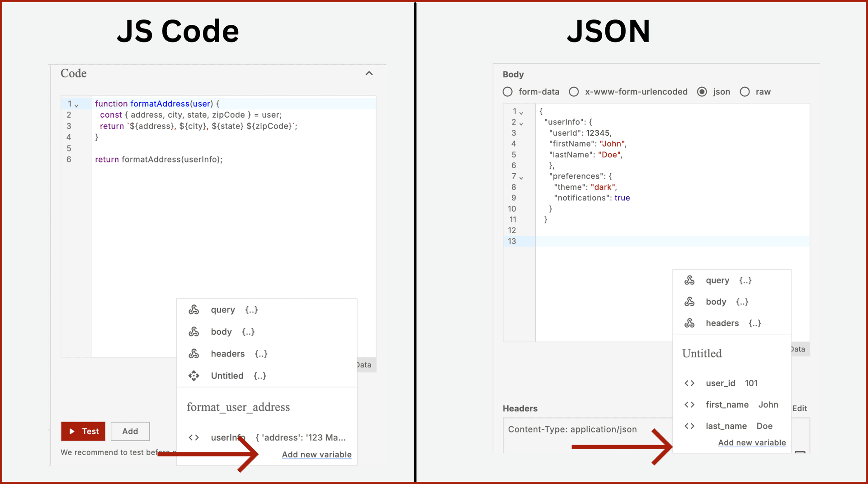Collapse the Code section with the top chevron
Screen dimensions: 868x484
369,73
